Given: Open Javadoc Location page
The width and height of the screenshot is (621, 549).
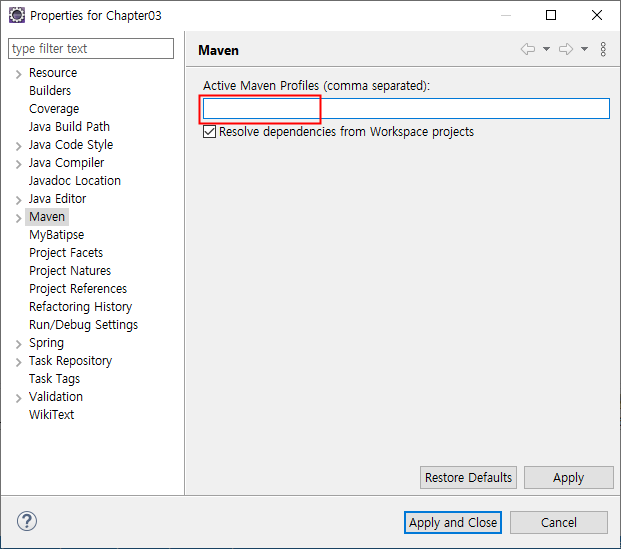Looking at the screenshot, I should click(x=74, y=181).
